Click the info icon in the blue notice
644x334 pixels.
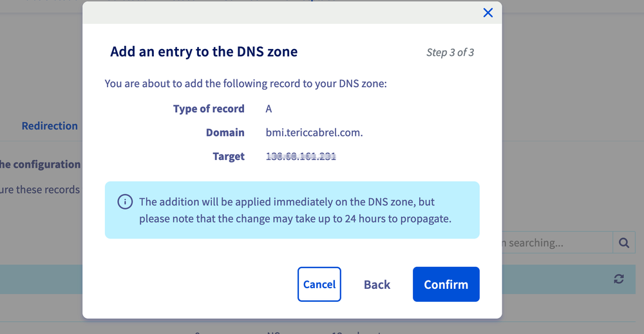pos(124,202)
